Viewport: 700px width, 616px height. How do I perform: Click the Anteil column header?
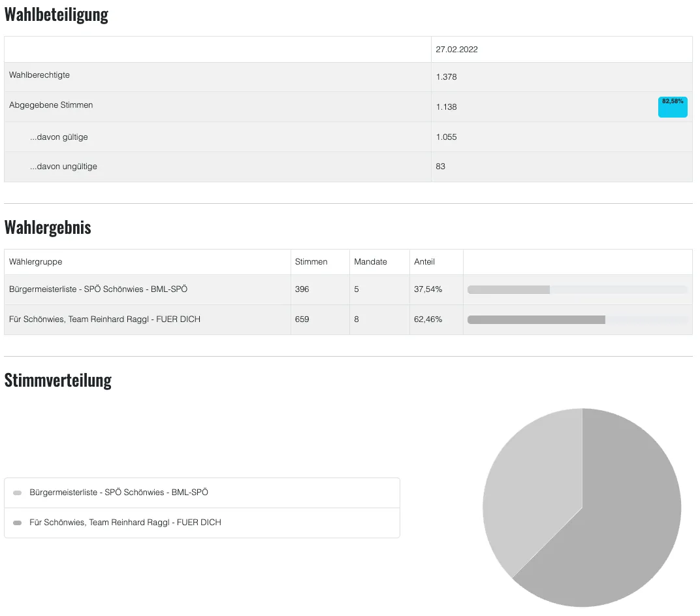pos(424,262)
